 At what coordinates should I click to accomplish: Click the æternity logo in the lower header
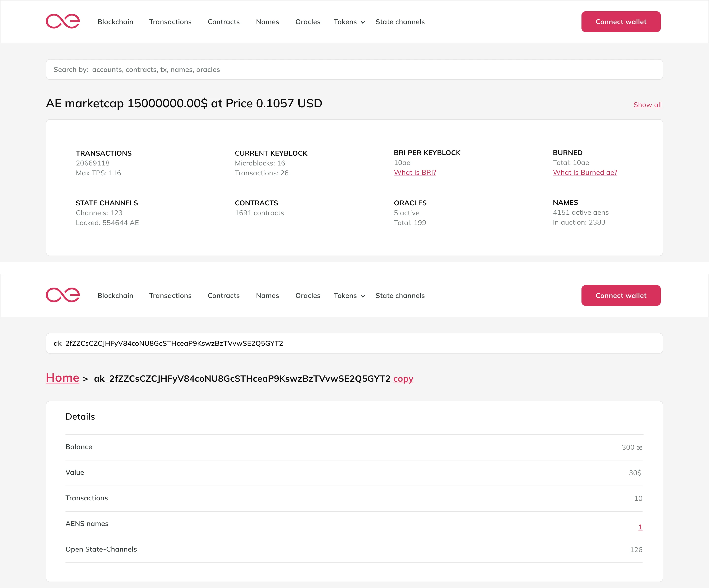pyautogui.click(x=63, y=295)
